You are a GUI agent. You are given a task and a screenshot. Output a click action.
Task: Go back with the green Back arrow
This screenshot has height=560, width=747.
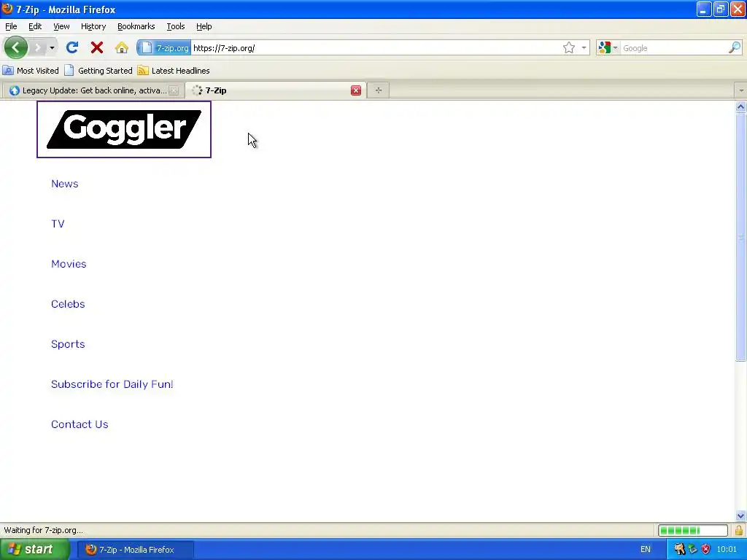point(15,47)
